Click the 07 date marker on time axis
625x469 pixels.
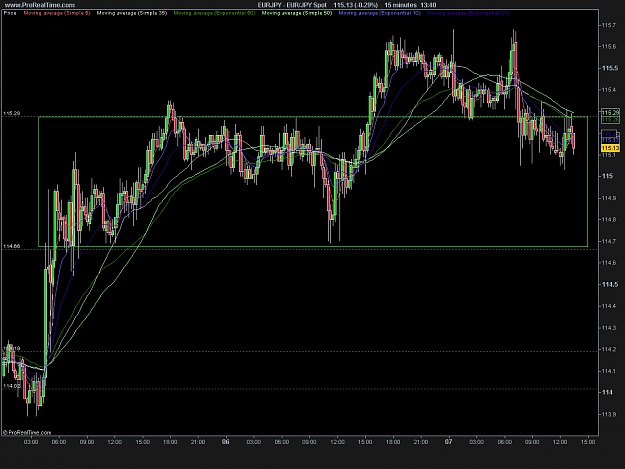448,442
